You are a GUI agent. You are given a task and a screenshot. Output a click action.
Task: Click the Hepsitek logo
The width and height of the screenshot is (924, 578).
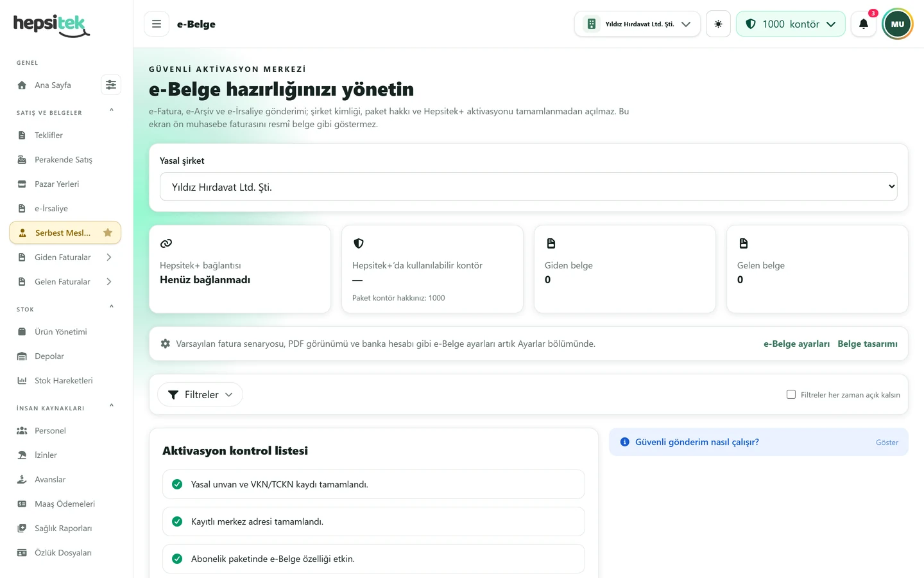51,25
